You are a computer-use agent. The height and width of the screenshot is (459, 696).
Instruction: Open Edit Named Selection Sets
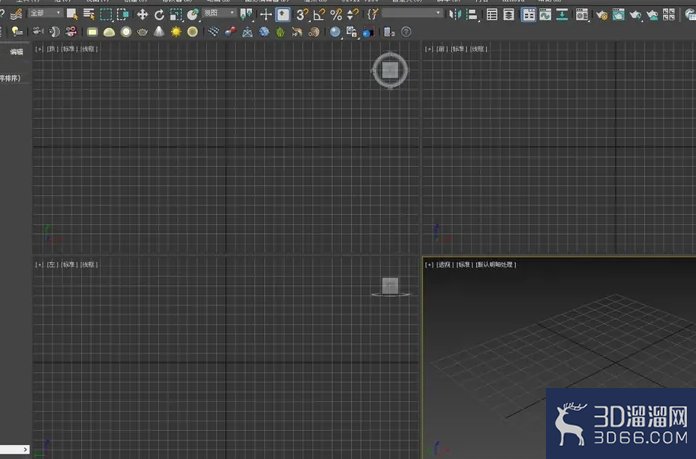(372, 15)
